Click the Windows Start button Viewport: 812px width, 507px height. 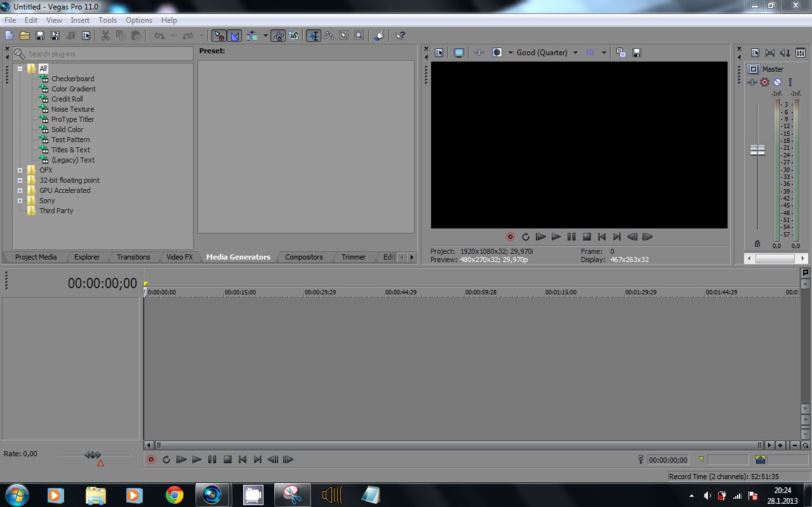click(16, 495)
